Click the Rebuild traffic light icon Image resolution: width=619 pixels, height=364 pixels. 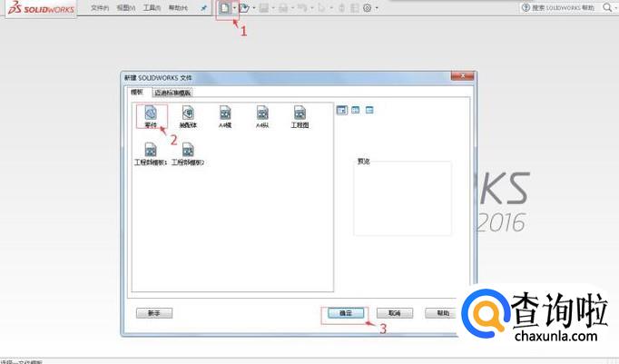342,8
